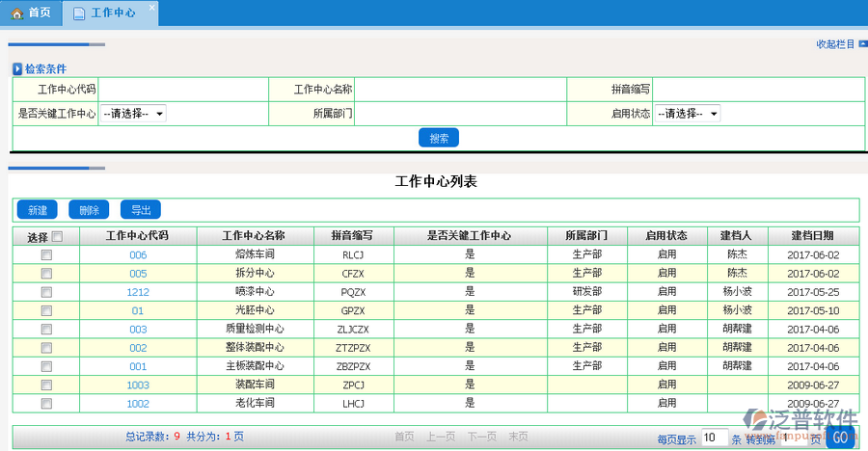Switch to the 工作中心 tab
The width and height of the screenshot is (868, 451).
(112, 13)
